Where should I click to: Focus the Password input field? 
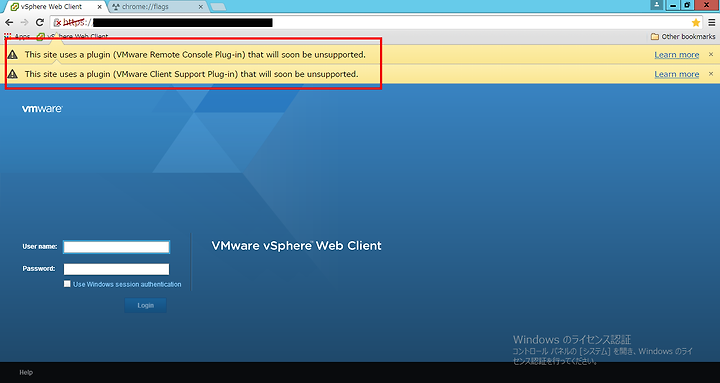tap(116, 269)
